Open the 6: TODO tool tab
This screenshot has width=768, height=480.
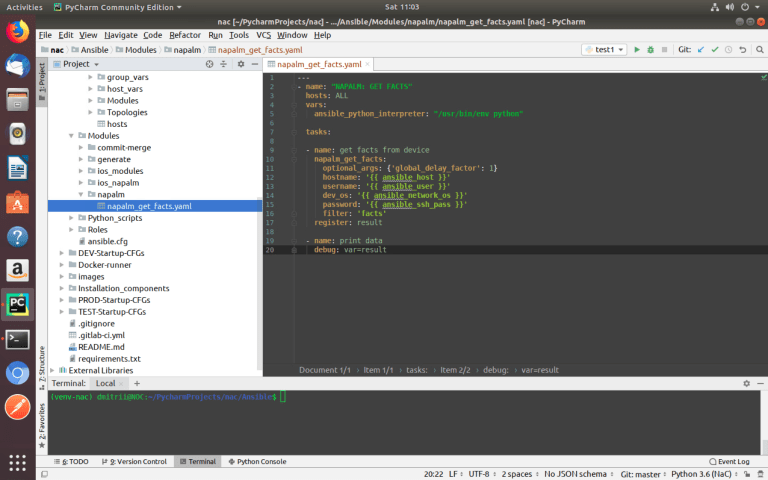pos(71,461)
